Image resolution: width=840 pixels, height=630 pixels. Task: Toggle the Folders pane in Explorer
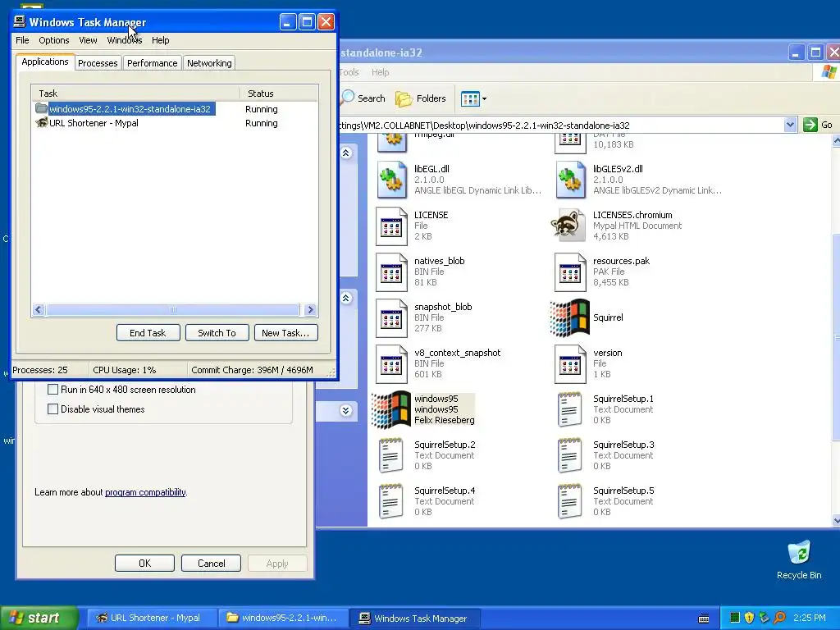point(421,98)
